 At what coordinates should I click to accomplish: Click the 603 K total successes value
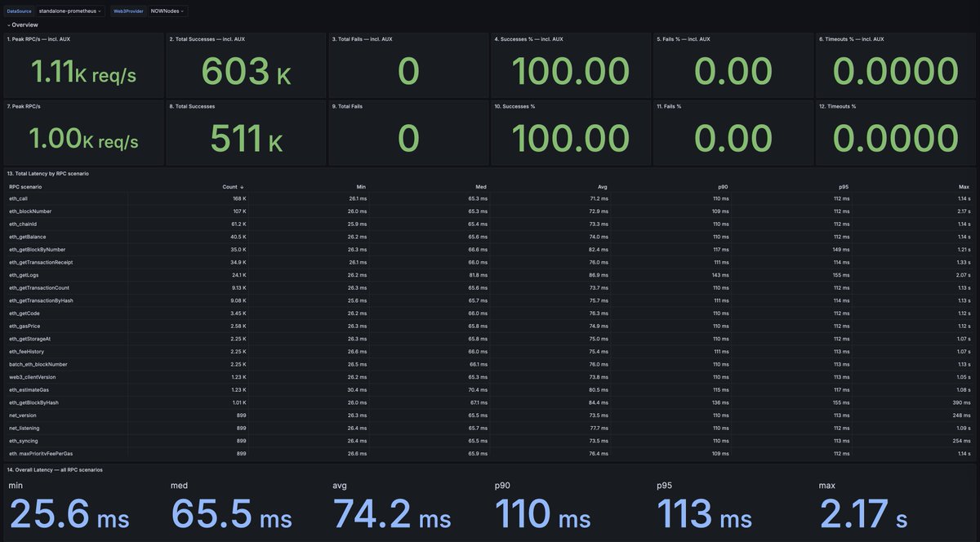(x=246, y=73)
